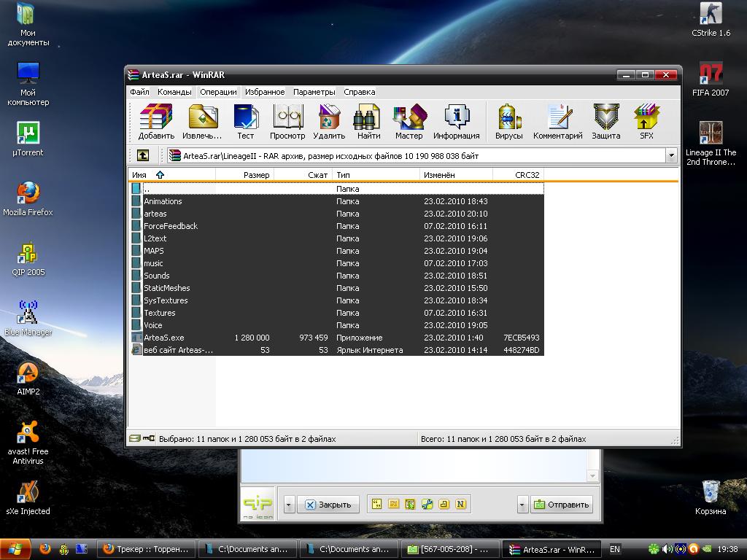Image resolution: width=747 pixels, height=560 pixels.
Task: Click the N icon in QIP toolbar
Action: point(461,505)
